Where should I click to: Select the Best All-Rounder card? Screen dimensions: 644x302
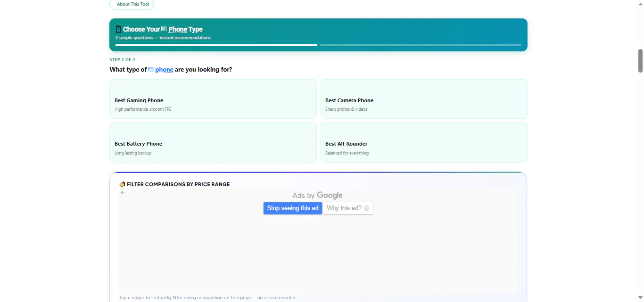[x=424, y=143]
